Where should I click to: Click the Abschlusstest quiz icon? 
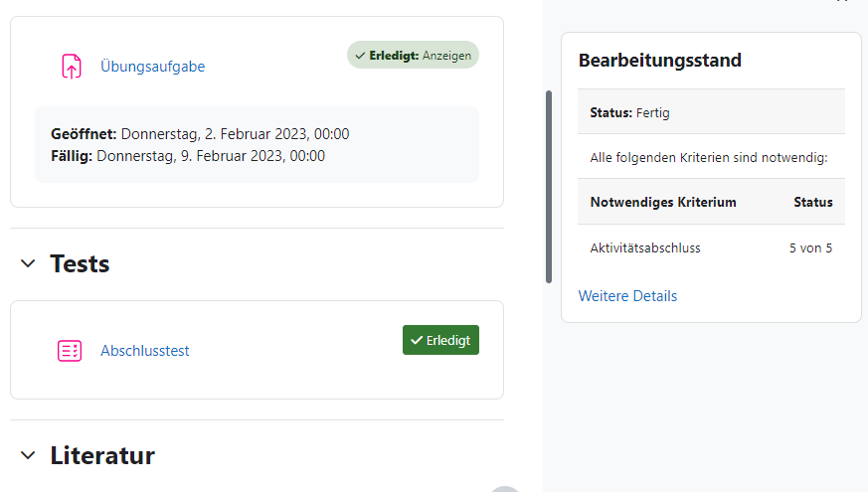coord(70,350)
